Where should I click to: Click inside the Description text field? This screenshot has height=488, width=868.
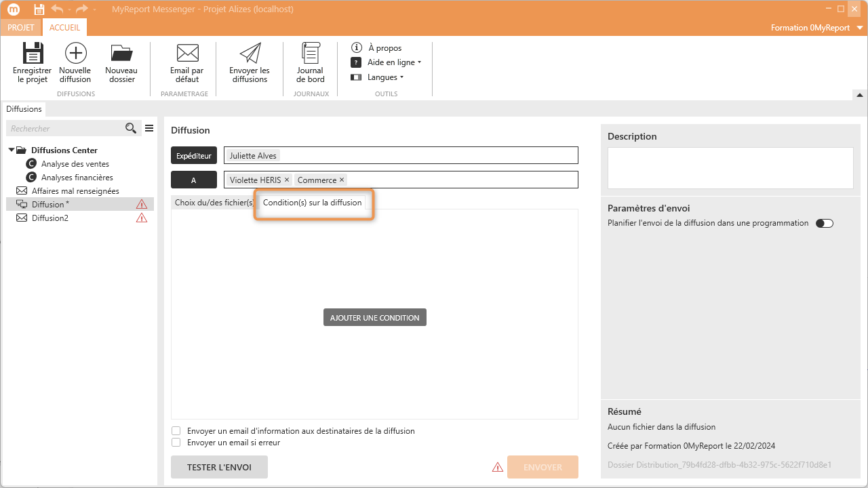click(730, 167)
